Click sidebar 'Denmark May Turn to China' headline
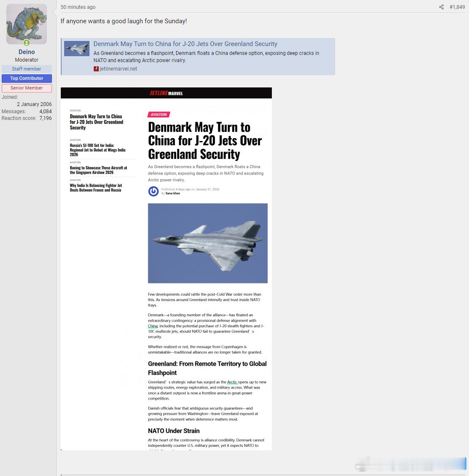This screenshot has width=469, height=476. point(97,122)
